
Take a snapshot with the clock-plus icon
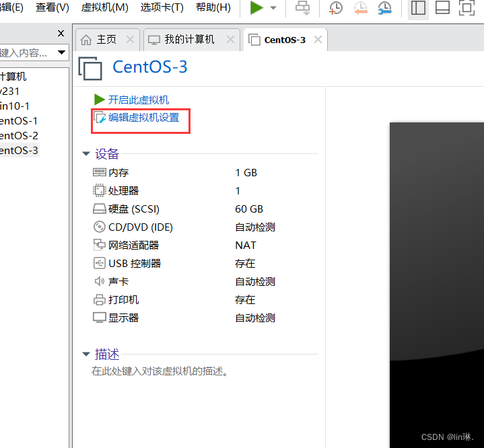pos(335,7)
